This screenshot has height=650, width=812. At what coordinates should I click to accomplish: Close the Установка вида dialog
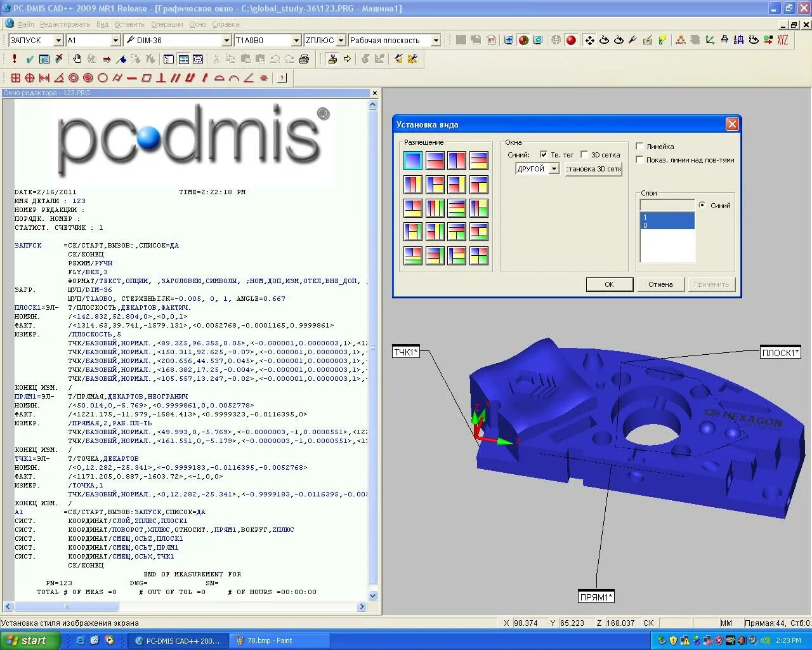coord(732,124)
